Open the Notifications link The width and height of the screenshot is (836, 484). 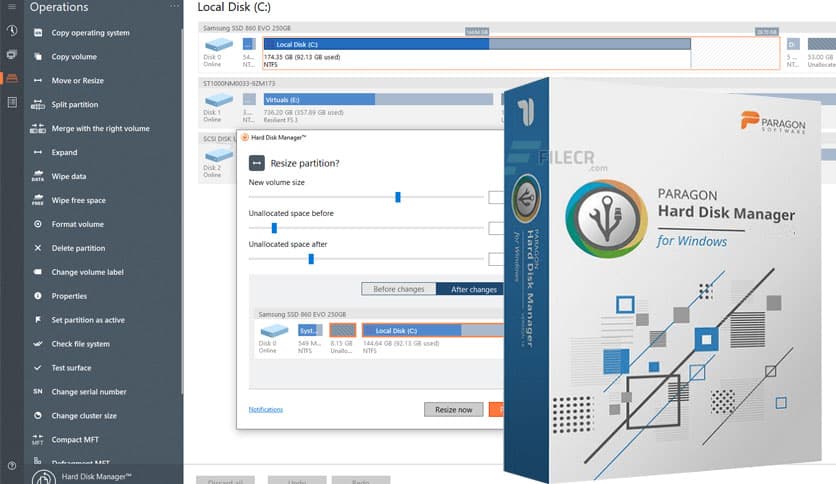point(266,409)
